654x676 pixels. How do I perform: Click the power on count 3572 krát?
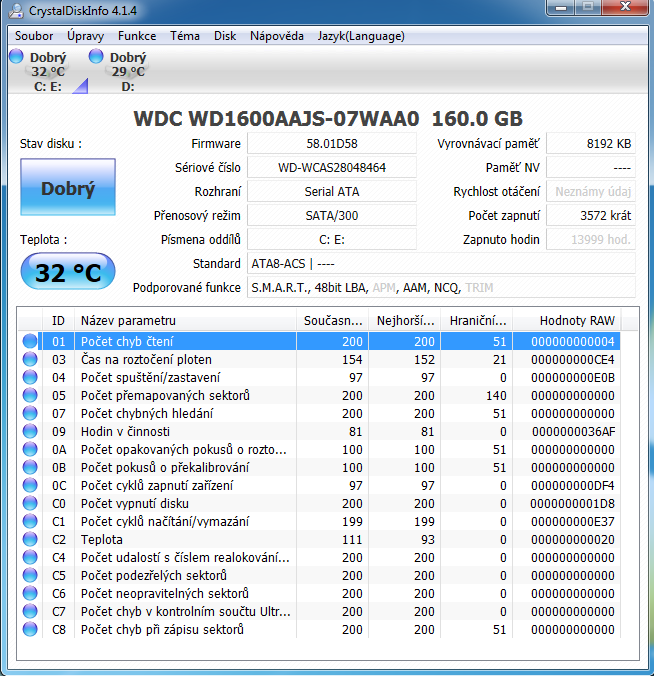coord(591,216)
